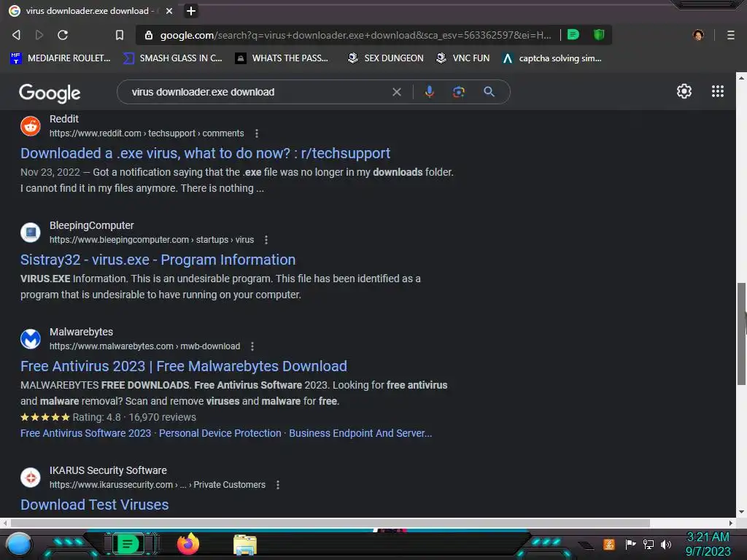Open a new tab with the plus button
747x560 pixels.
pos(191,11)
